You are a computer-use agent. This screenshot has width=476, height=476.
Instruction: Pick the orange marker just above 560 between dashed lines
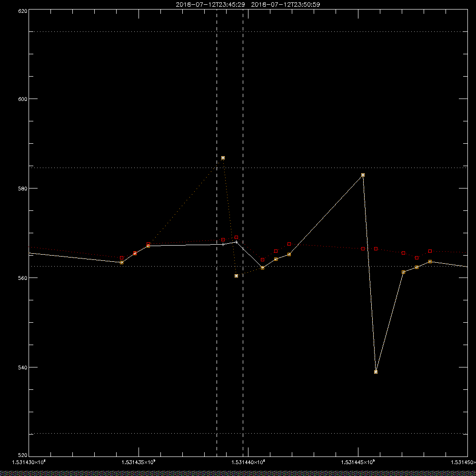coord(237,276)
